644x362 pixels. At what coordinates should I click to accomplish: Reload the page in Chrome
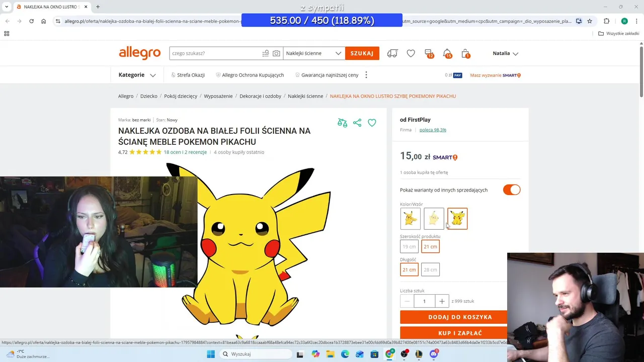[31, 21]
